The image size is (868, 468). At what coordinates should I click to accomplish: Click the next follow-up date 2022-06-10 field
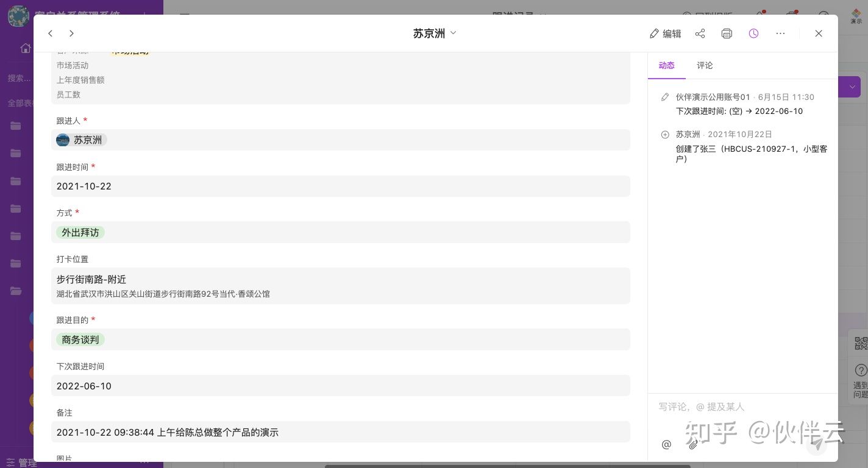click(340, 386)
